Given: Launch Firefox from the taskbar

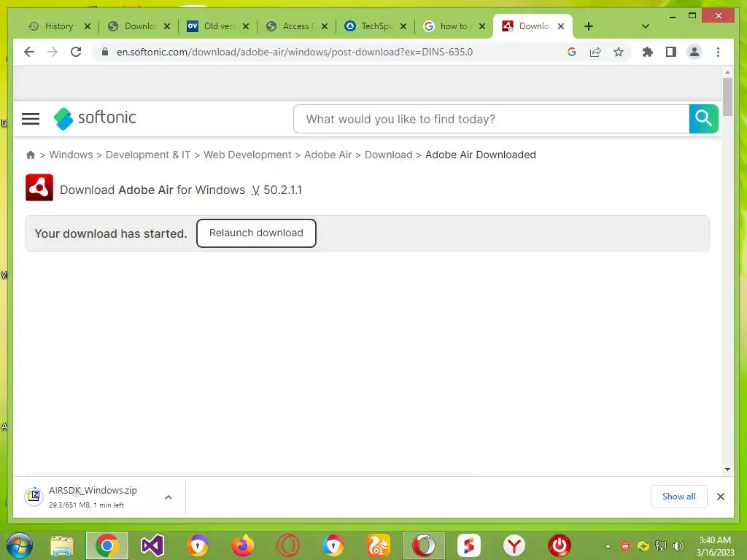Looking at the screenshot, I should click(x=242, y=545).
